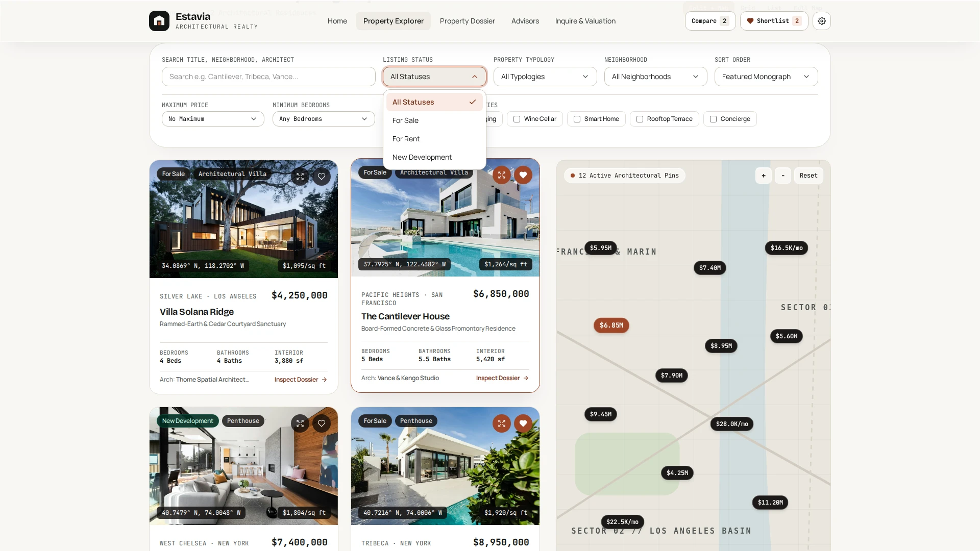Choose New Development in status list

point(434,157)
